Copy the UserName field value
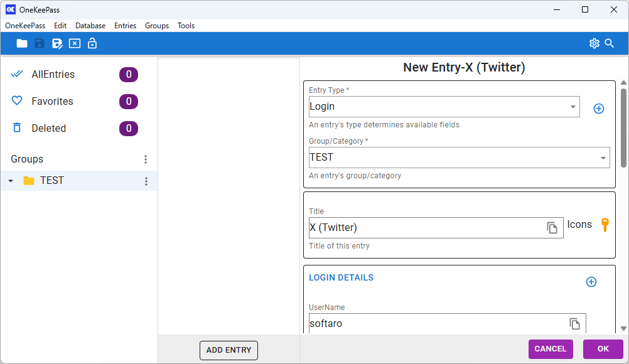629x364 pixels. (574, 324)
